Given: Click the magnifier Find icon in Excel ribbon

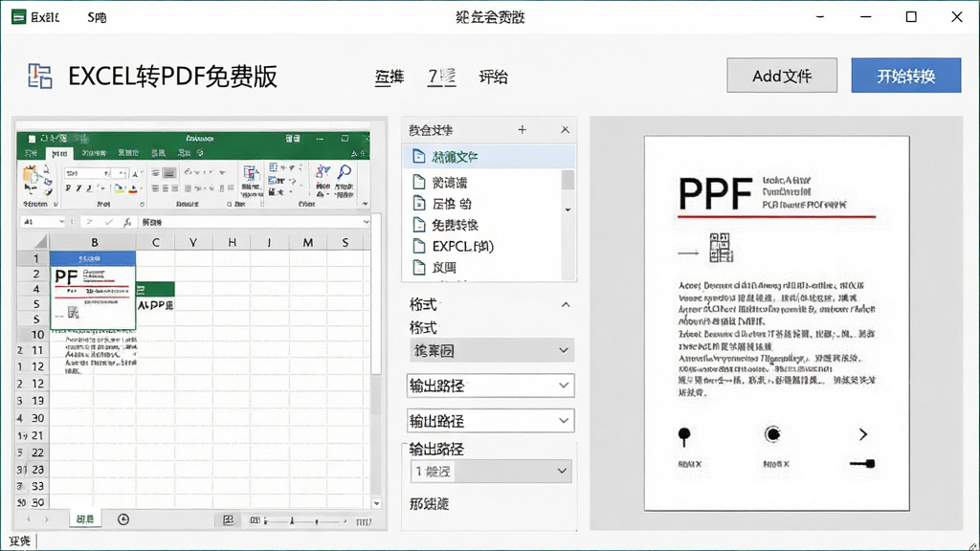Looking at the screenshot, I should [x=345, y=172].
